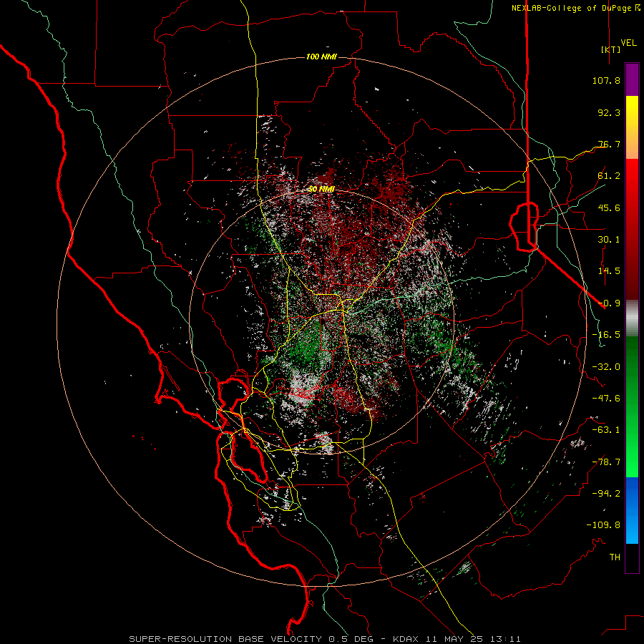Viewport: 644px width, 644px height.
Task: Select the 30.1 legend value
Action: click(x=609, y=240)
